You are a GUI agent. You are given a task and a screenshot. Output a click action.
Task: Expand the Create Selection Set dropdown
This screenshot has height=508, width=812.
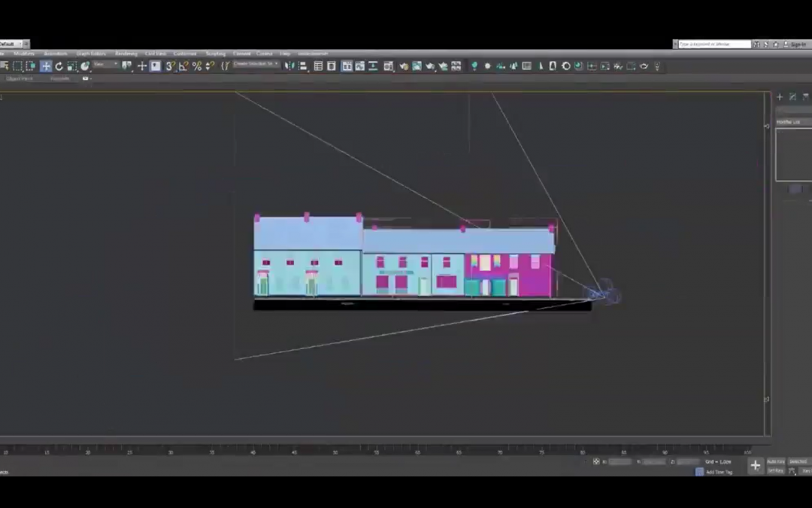pyautogui.click(x=256, y=65)
